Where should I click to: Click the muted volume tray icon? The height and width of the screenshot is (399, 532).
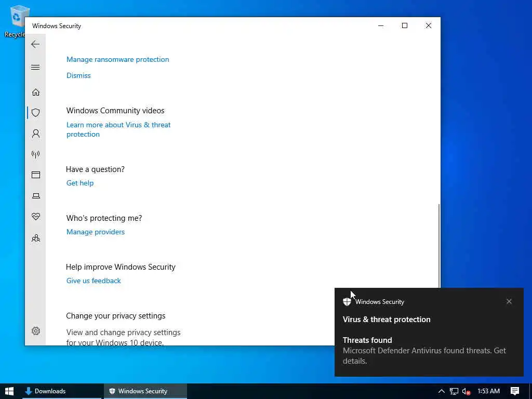[x=466, y=391]
